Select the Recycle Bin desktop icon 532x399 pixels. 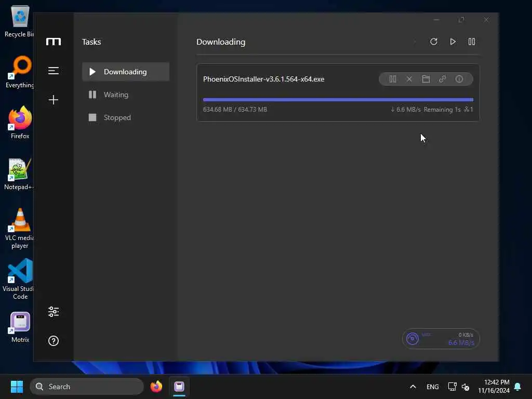(x=19, y=21)
